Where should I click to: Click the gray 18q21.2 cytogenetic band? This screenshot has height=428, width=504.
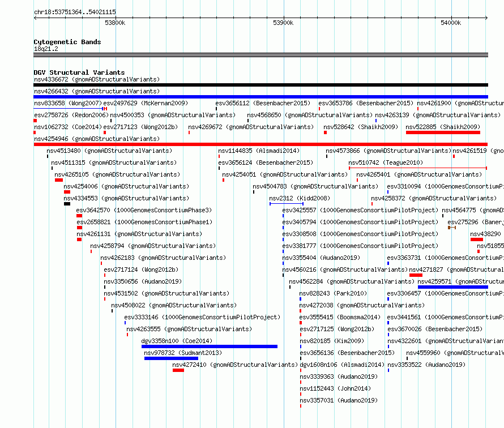pos(260,55)
